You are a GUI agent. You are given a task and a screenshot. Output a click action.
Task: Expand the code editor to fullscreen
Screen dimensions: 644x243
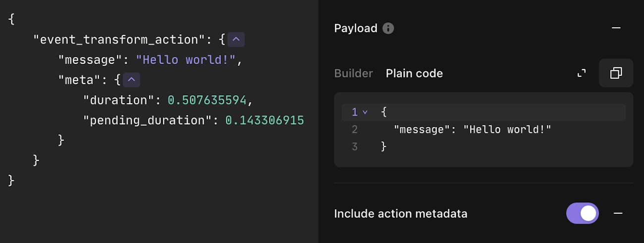click(x=582, y=73)
